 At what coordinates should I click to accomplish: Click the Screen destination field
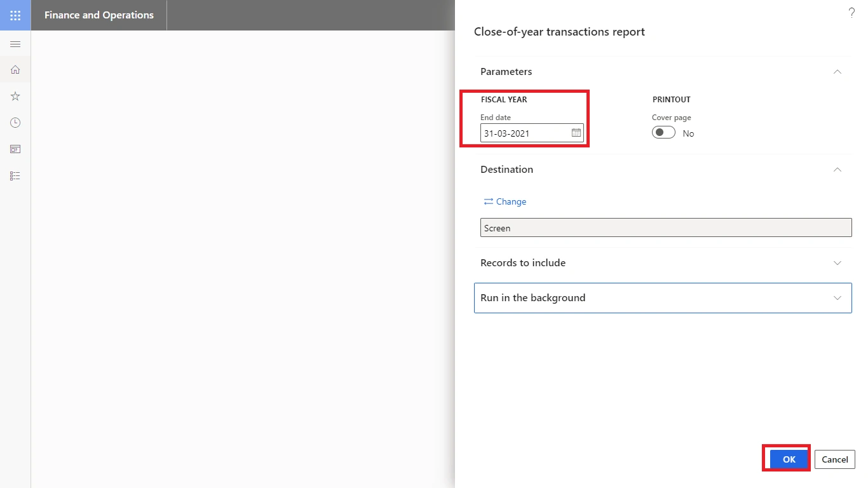click(666, 228)
